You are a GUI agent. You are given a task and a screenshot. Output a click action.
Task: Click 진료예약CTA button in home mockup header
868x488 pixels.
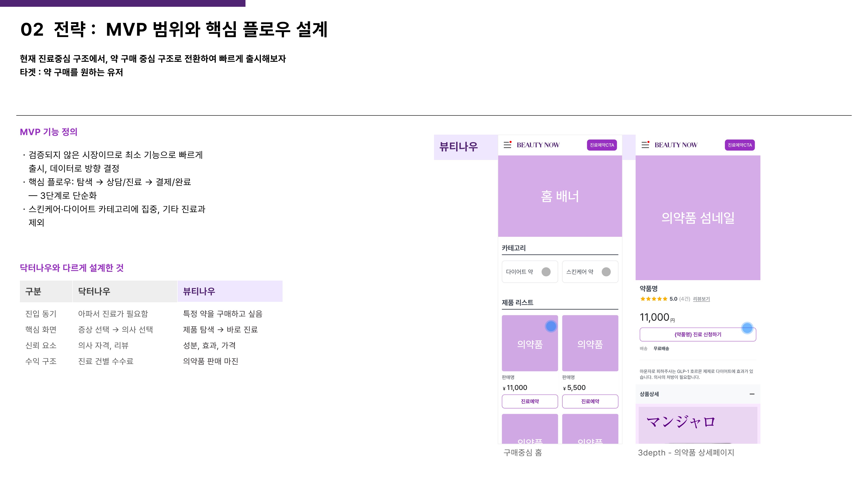602,145
